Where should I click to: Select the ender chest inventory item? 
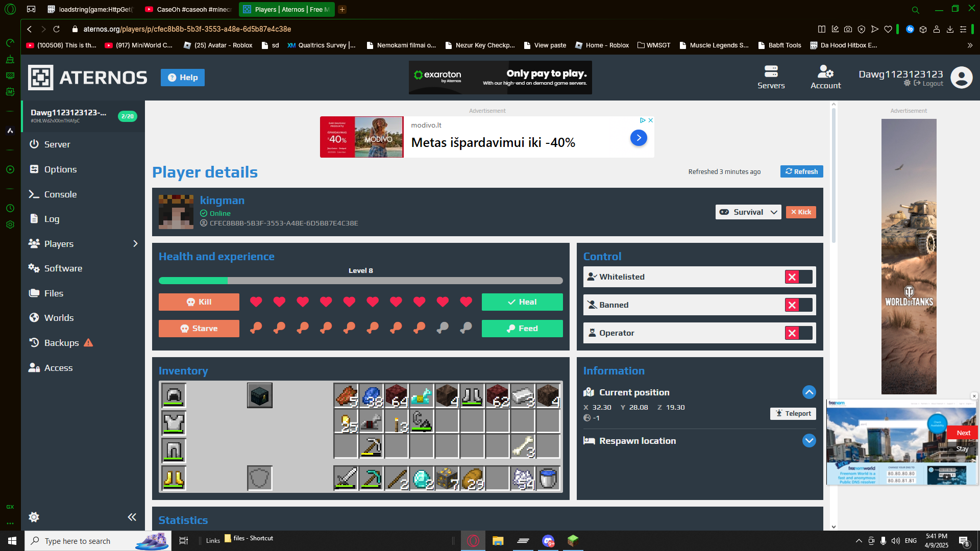(260, 395)
